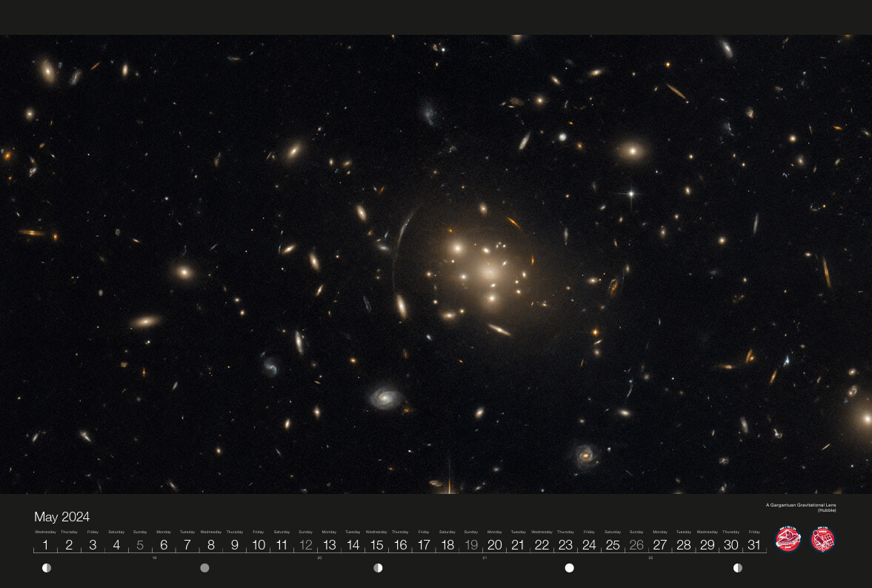This screenshot has width=872, height=588.
Task: Select Wednesday the 1st on the calendar
Action: (45, 545)
